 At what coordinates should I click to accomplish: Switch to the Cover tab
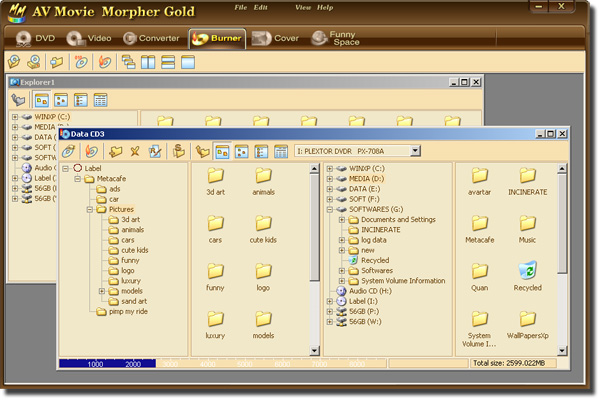pyautogui.click(x=275, y=38)
